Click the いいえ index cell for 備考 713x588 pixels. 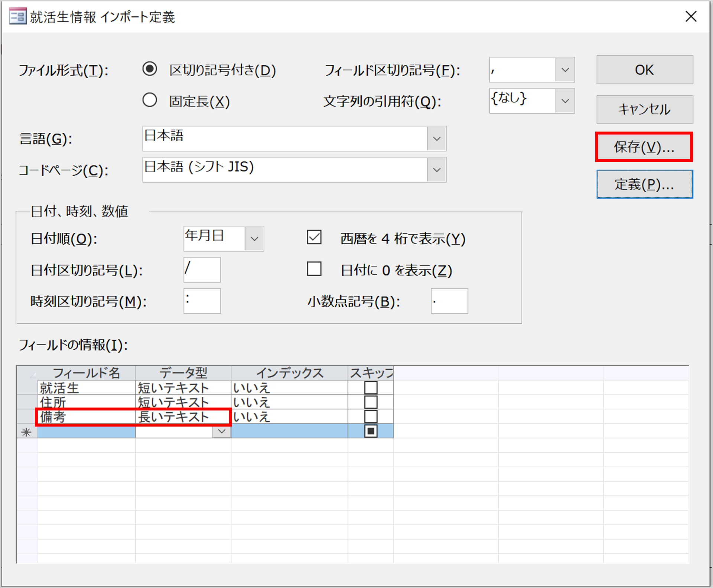(289, 416)
